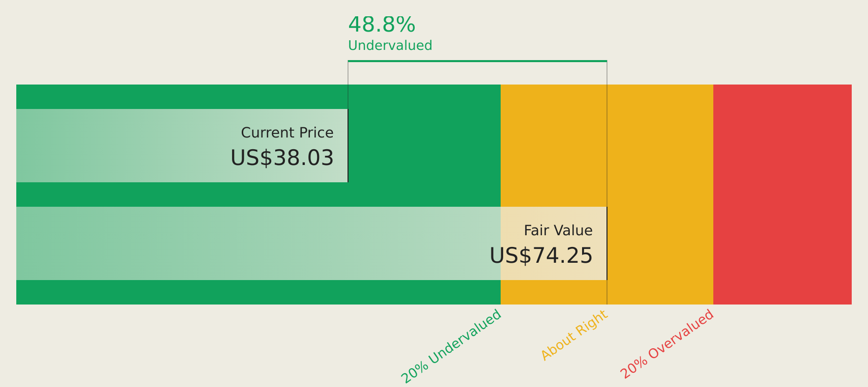The width and height of the screenshot is (868, 387).
Task: Click the dark green strip between the bars
Action: coord(258,195)
